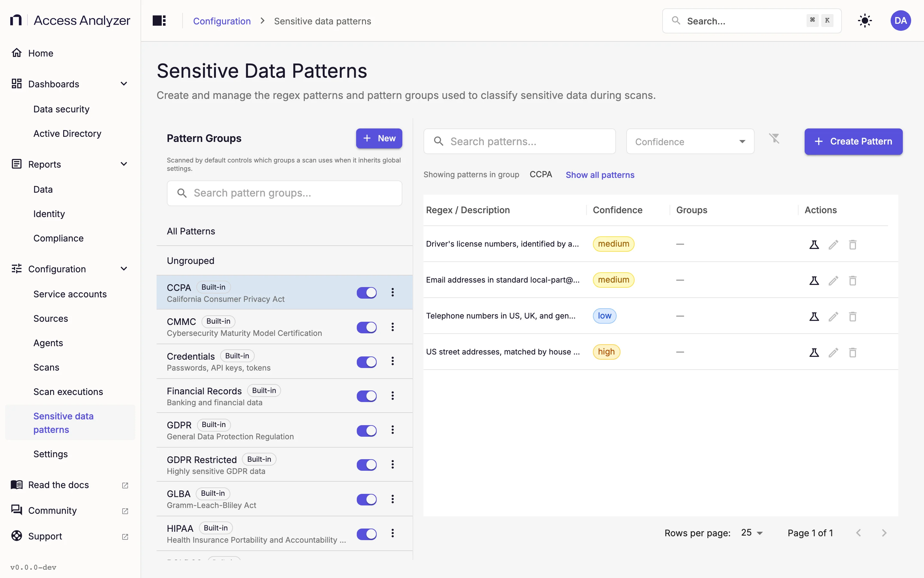
Task: Go to next page of patterns
Action: [x=884, y=533]
